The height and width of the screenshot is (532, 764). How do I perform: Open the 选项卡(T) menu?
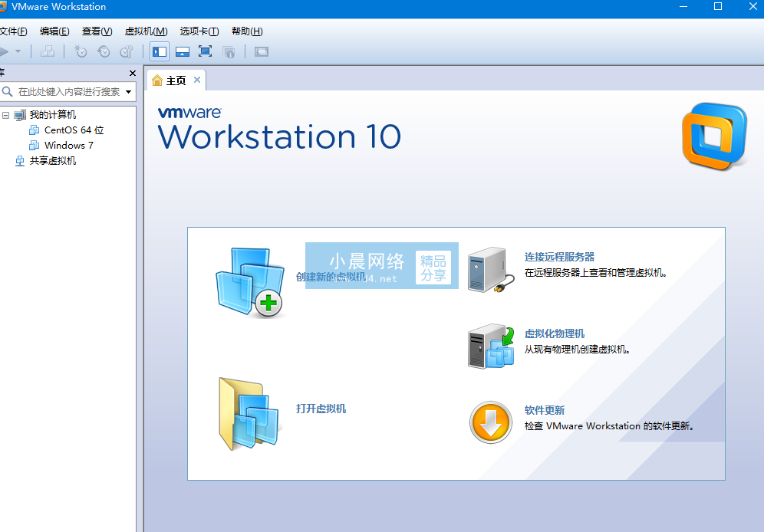point(199,31)
